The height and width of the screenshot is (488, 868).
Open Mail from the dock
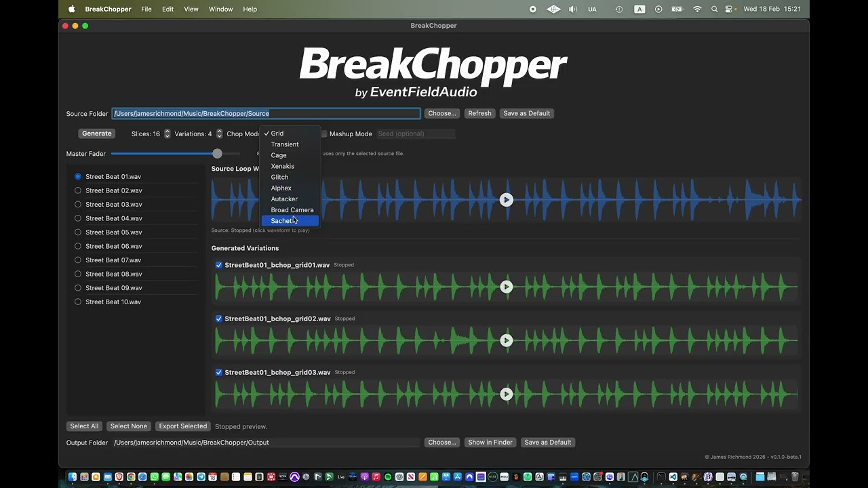click(x=108, y=477)
